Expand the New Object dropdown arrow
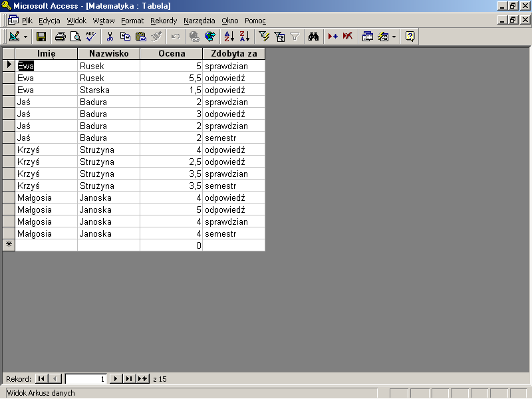This screenshot has width=532, height=399. [394, 37]
